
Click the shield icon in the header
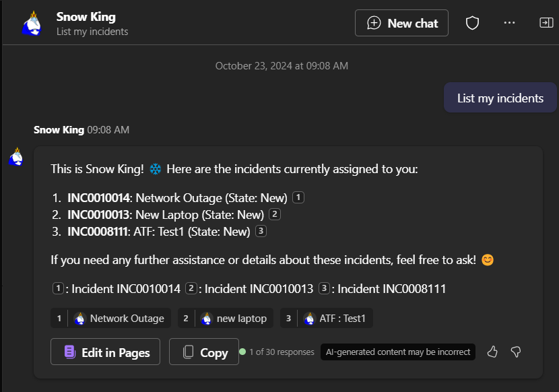click(x=472, y=23)
